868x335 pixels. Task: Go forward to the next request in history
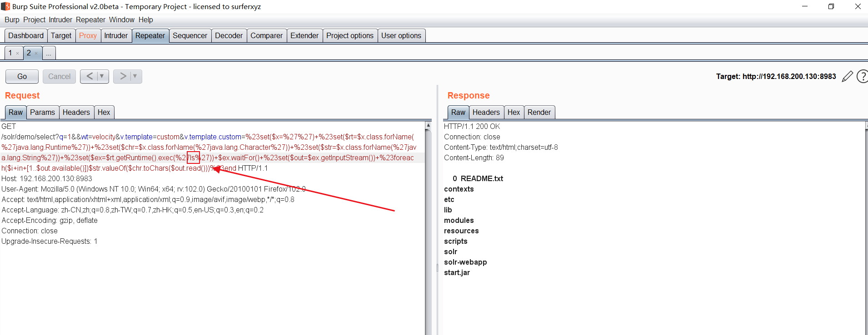pyautogui.click(x=123, y=76)
